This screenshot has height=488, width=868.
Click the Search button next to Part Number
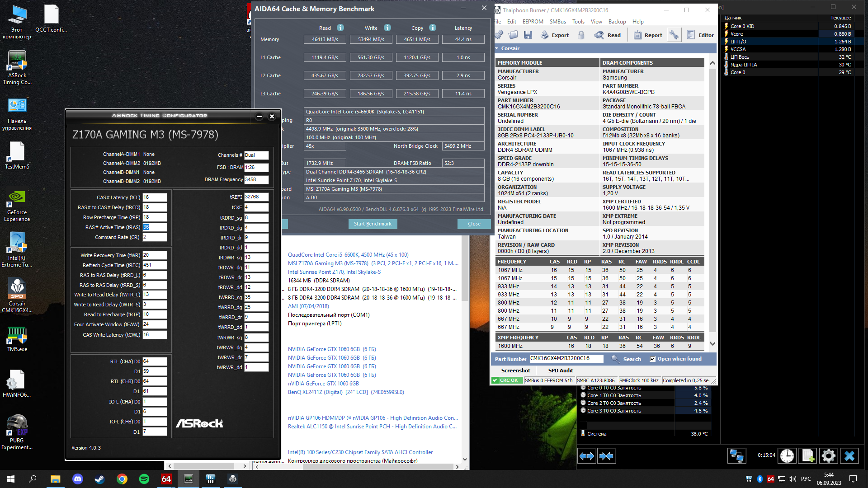pyautogui.click(x=627, y=359)
